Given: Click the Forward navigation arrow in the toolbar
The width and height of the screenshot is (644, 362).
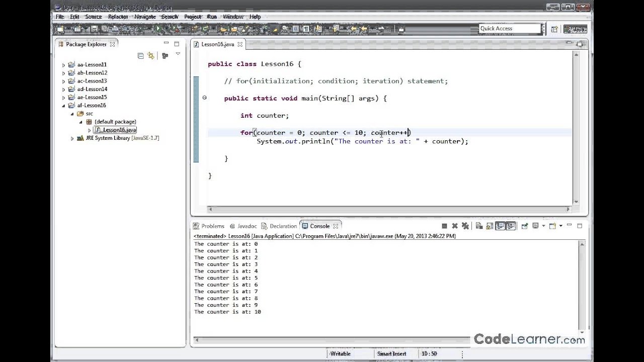Looking at the screenshot, I should (x=381, y=29).
